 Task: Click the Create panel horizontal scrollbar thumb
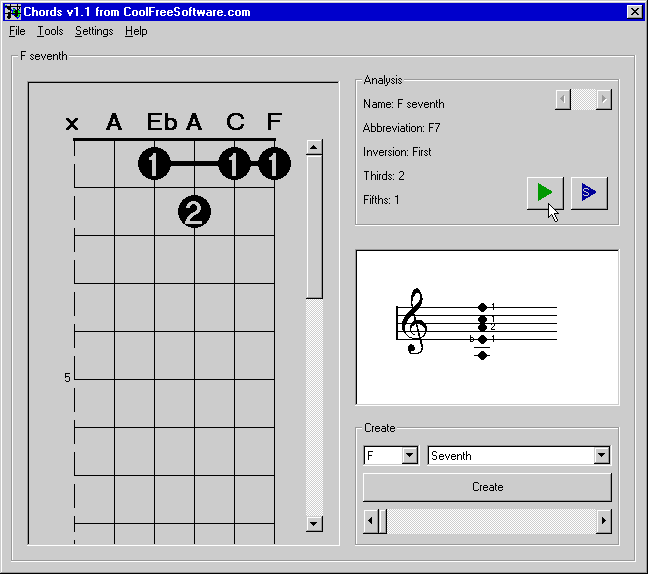[383, 521]
